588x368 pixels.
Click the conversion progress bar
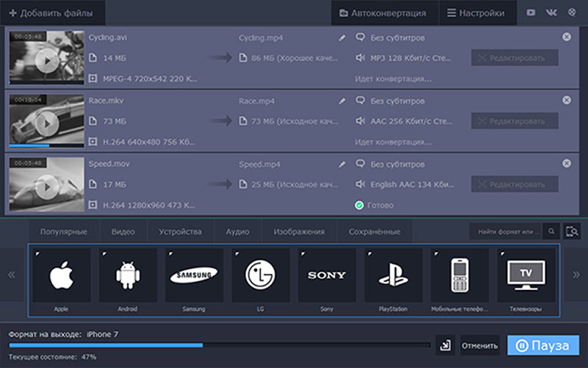[x=219, y=344]
